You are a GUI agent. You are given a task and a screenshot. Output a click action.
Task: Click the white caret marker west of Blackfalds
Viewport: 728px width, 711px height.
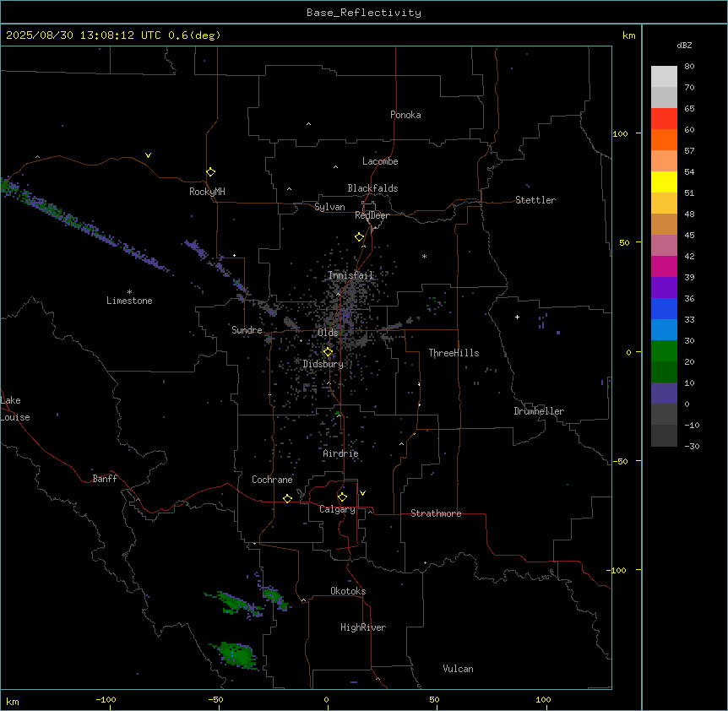[289, 189]
